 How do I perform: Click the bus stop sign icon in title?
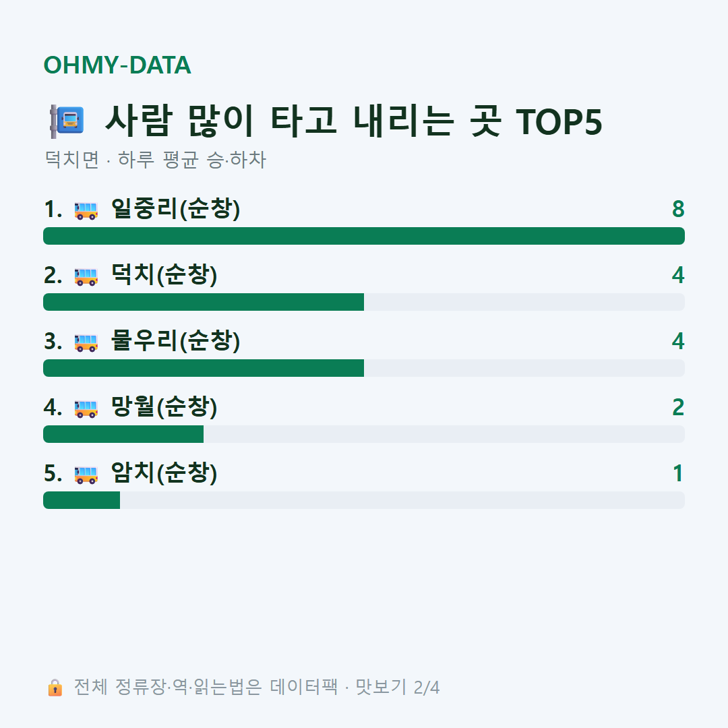tap(67, 121)
